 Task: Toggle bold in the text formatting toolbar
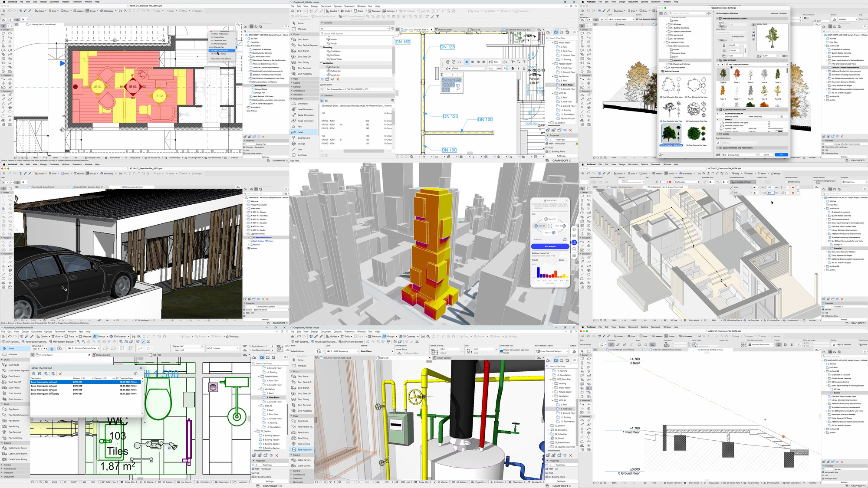513,69
